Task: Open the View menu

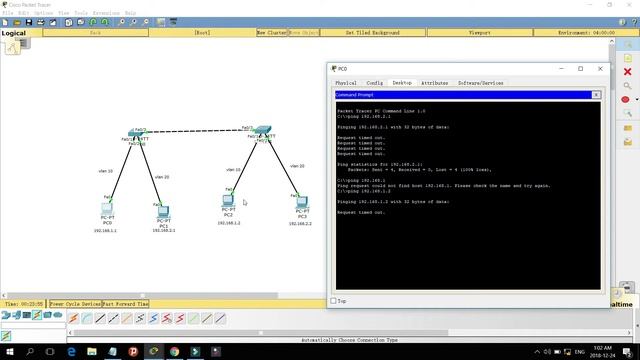Action: tap(64, 13)
